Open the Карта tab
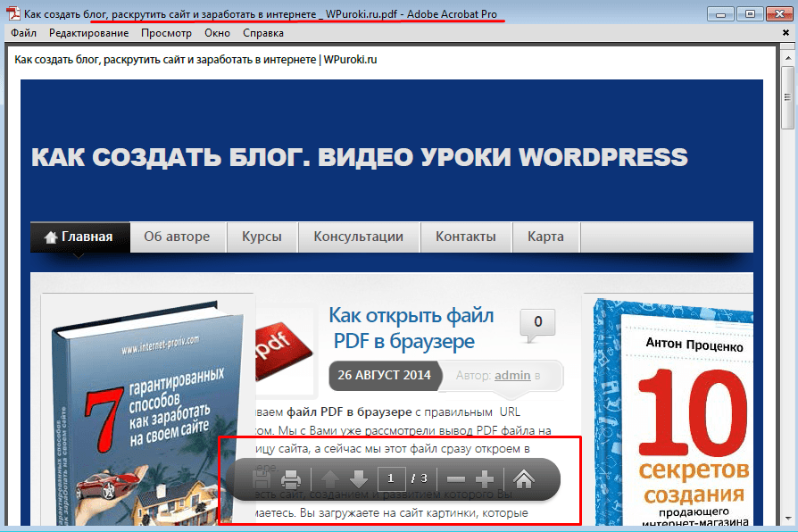This screenshot has height=532, width=798. (546, 237)
